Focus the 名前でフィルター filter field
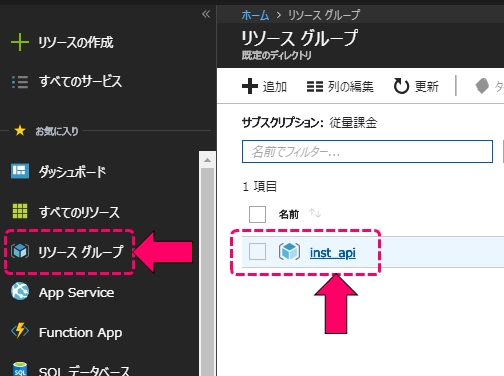Image resolution: width=504 pixels, height=376 pixels. pyautogui.click(x=367, y=152)
